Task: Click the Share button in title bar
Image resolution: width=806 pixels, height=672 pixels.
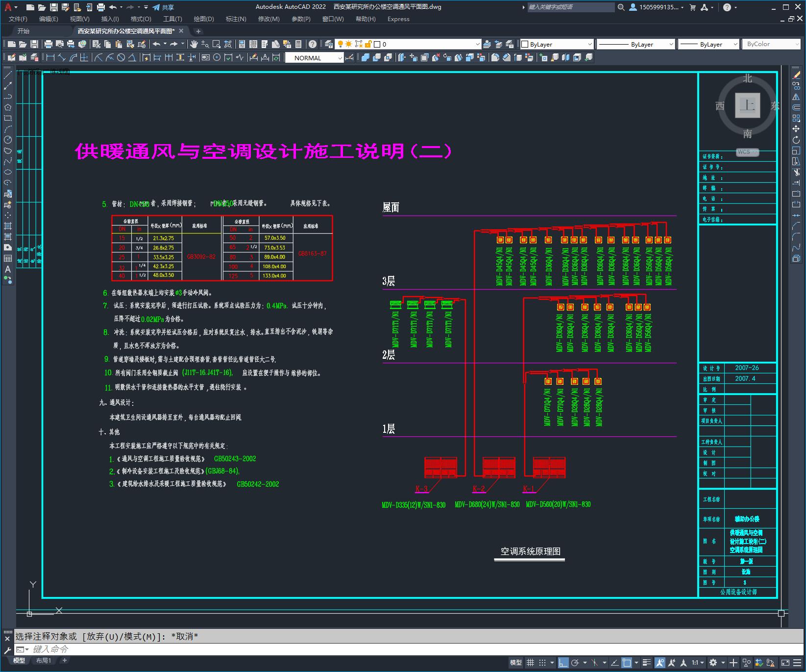Action: pyautogui.click(x=163, y=7)
